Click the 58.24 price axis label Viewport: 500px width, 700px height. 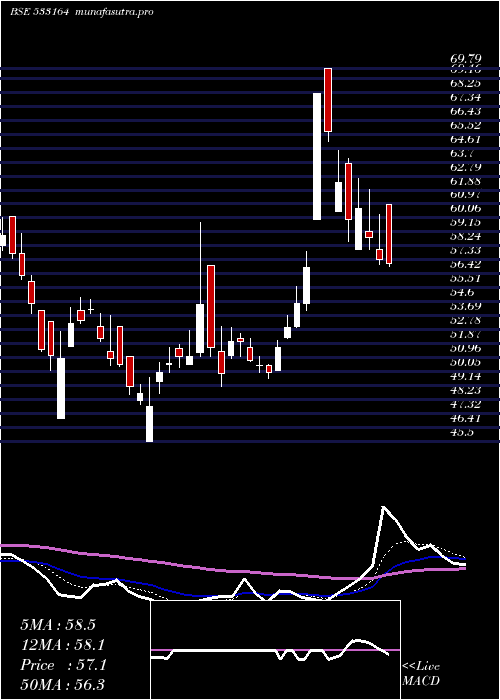tap(465, 237)
